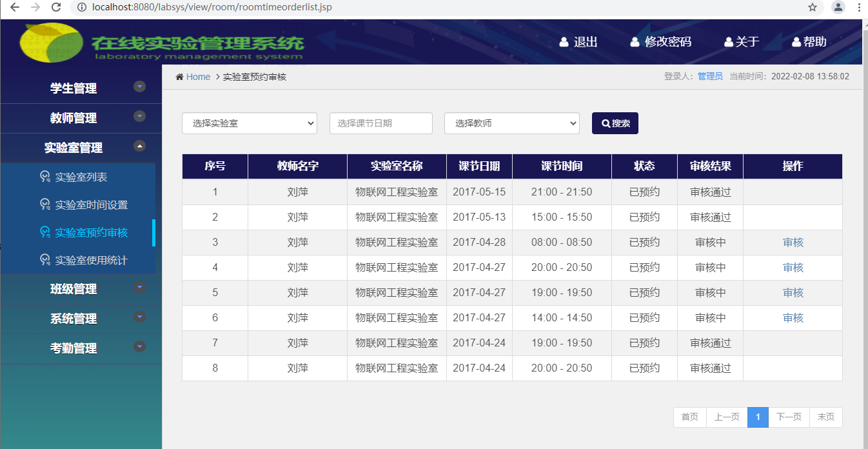The image size is (868, 449).
Task: Open the browser profile avatar
Action: click(838, 7)
